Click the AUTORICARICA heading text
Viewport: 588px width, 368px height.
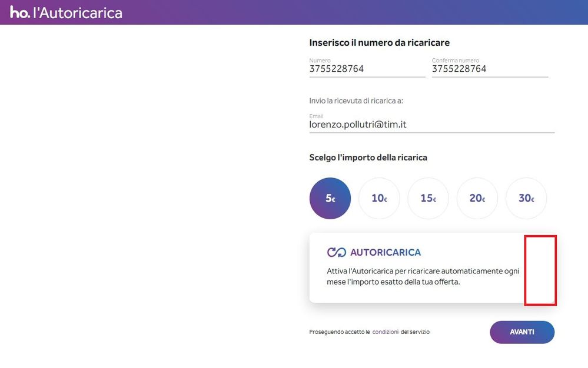coord(386,252)
